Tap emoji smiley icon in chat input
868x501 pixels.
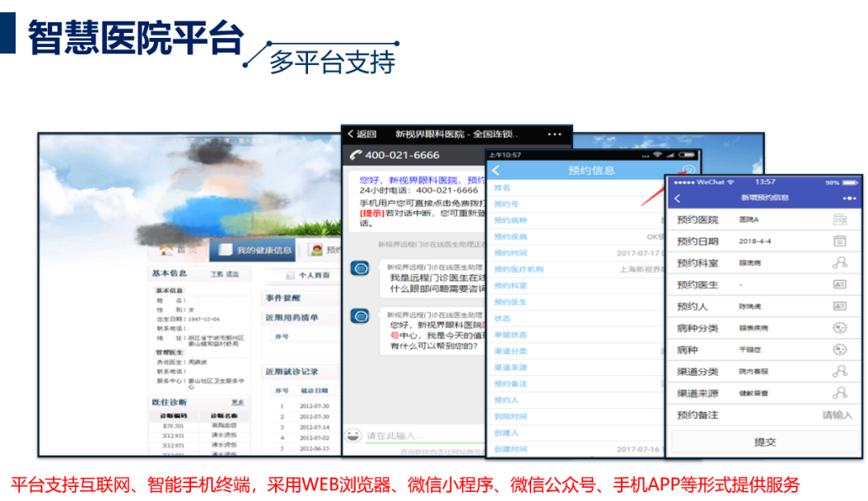[353, 436]
